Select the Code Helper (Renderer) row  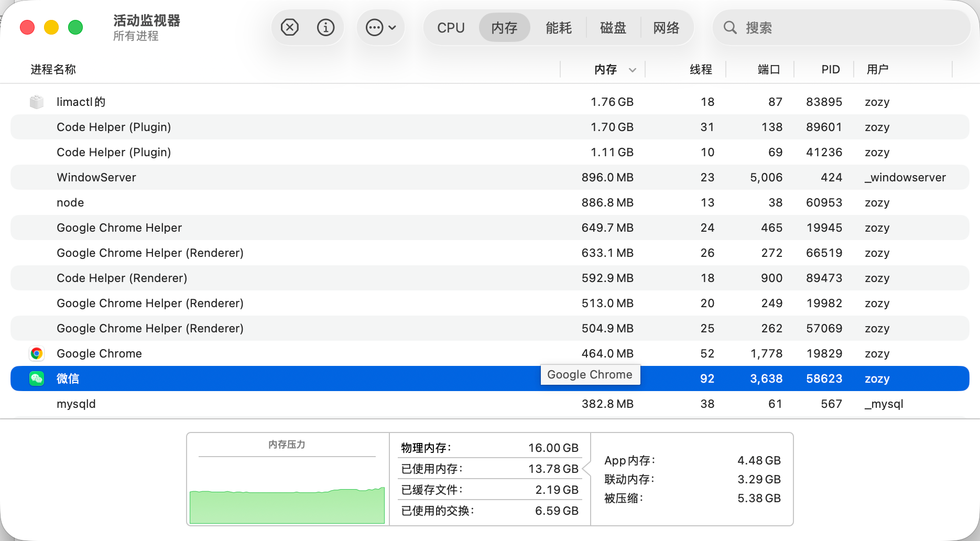[490, 278]
